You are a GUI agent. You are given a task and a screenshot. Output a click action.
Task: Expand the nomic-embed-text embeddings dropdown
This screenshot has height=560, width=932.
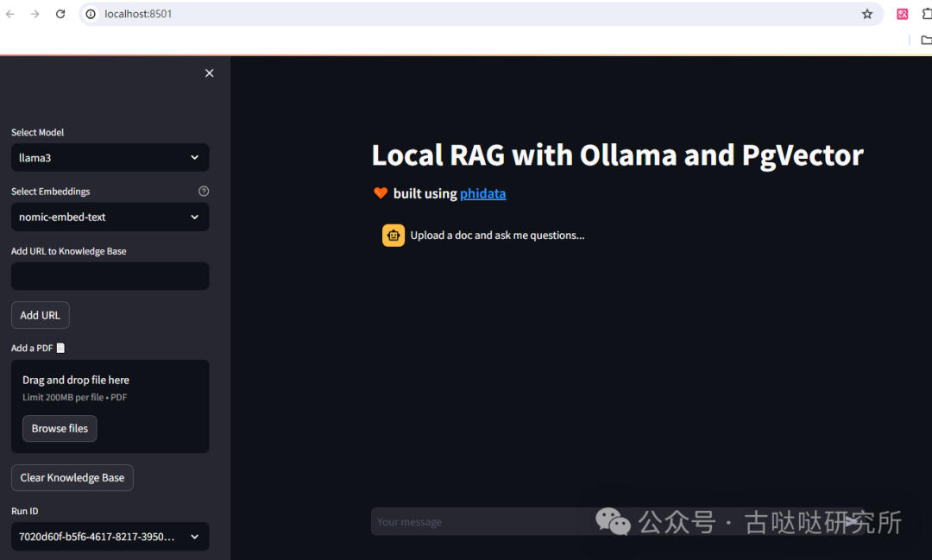110,217
